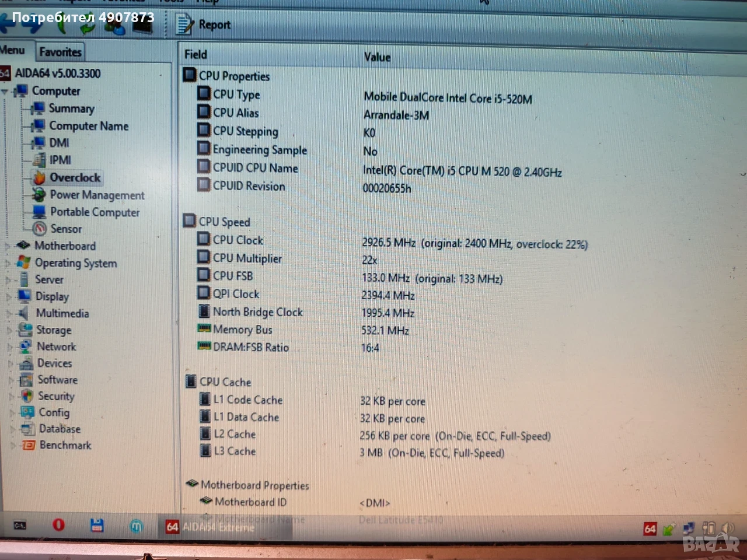Select the Server tower icon
Screen dimensions: 747x560
tap(25, 279)
